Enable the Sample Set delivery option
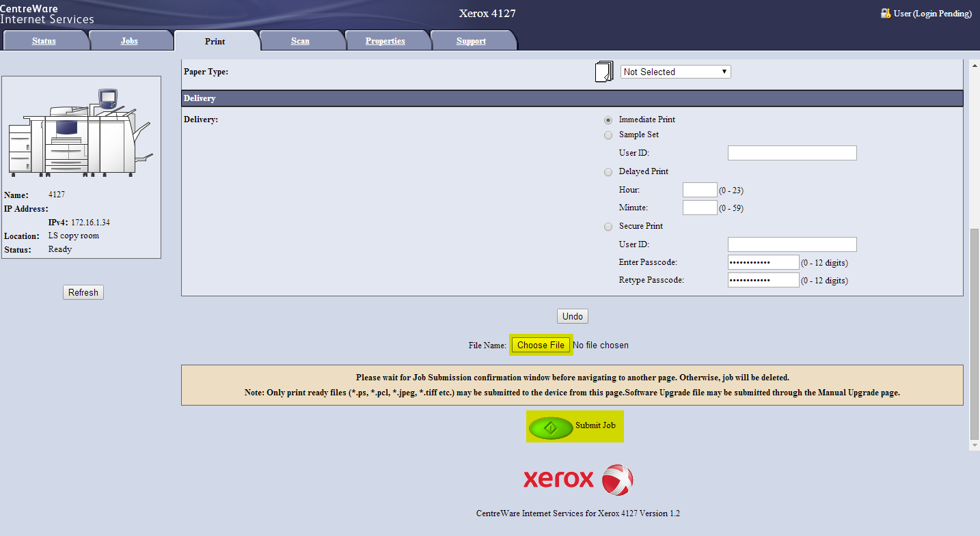Viewport: 980px width, 536px height. click(x=608, y=135)
